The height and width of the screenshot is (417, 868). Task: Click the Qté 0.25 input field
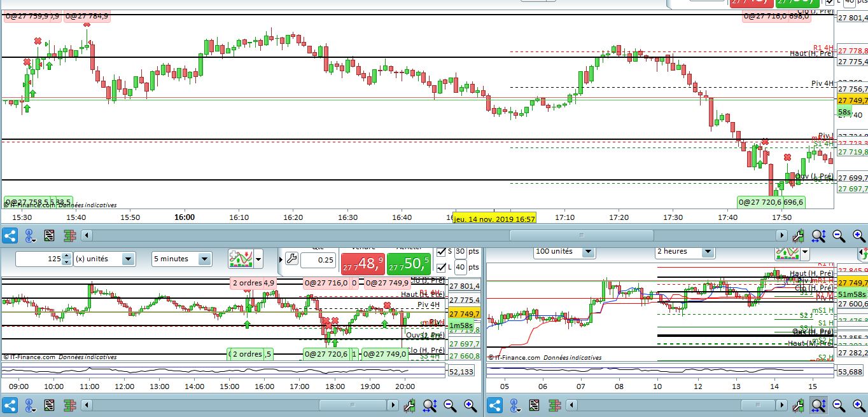click(x=318, y=259)
